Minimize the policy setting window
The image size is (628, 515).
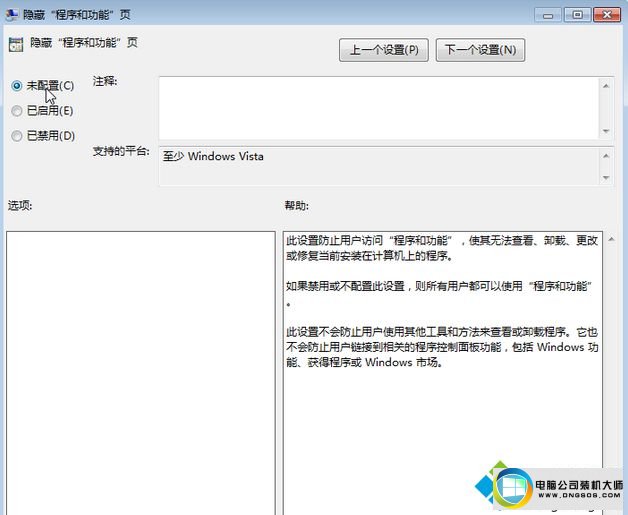tap(548, 15)
